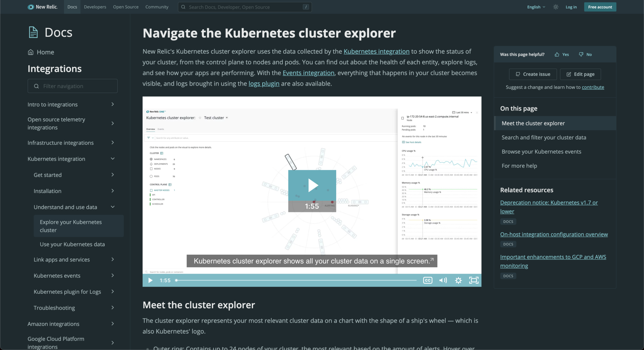Image resolution: width=644 pixels, height=350 pixels.
Task: Open the English language dropdown
Action: [536, 7]
